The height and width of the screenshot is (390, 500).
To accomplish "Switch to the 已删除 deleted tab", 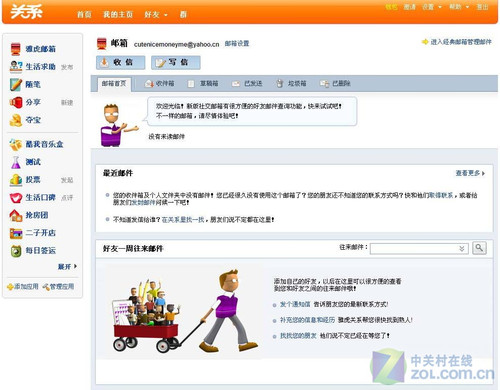I will [335, 84].
